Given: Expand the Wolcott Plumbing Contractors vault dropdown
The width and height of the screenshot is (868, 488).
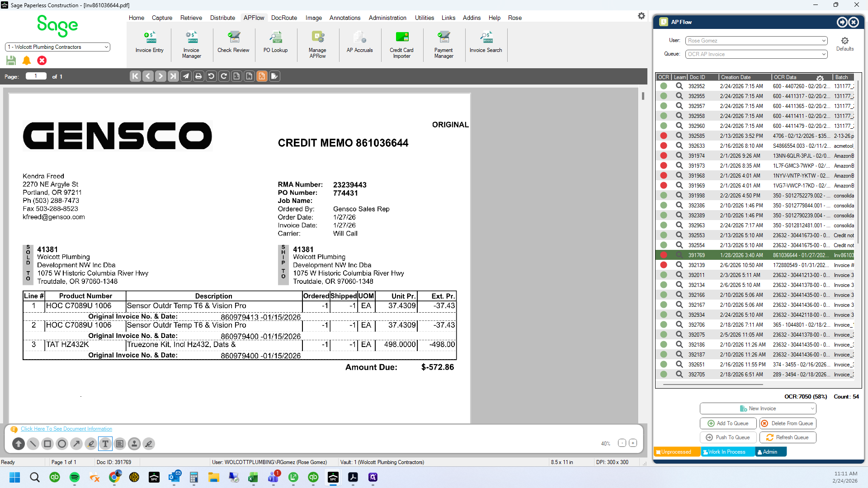Looking at the screenshot, I should (x=57, y=47).
